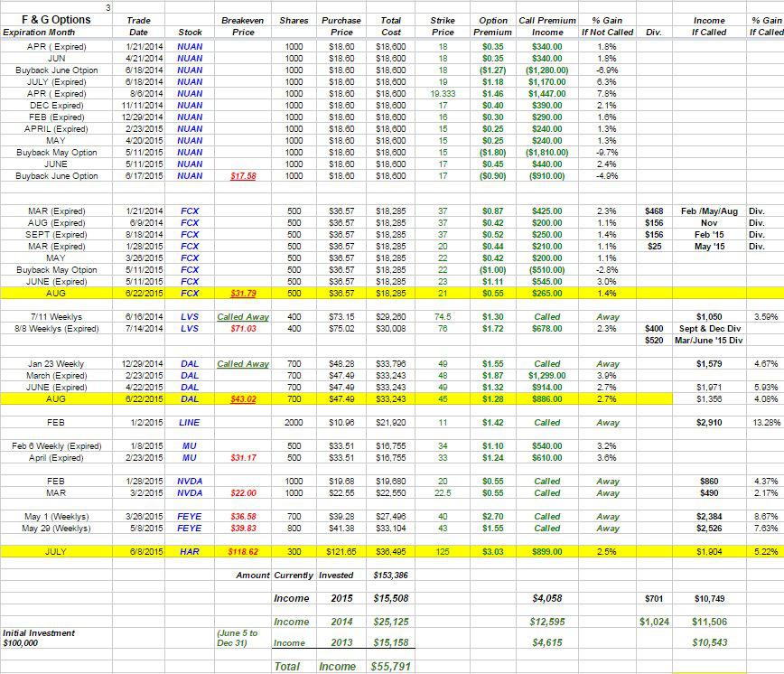
Task: Click the '$10,749' income if called total
Action: click(x=709, y=598)
